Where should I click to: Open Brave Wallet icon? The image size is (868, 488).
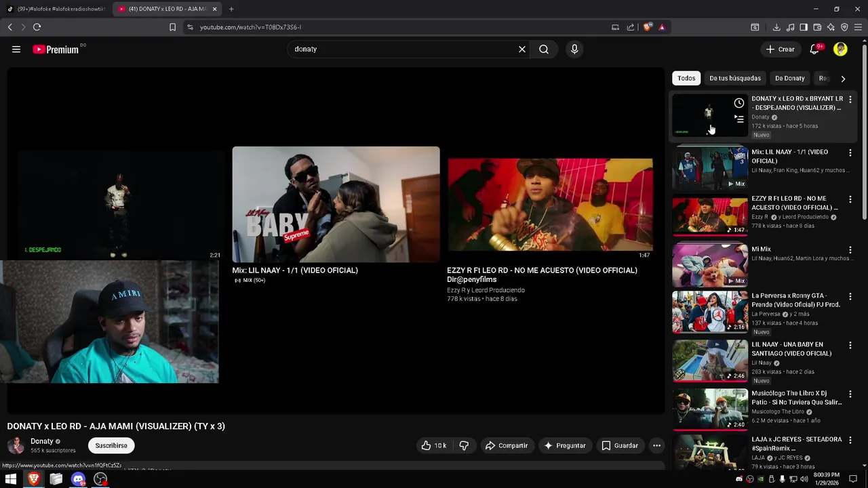click(x=817, y=27)
